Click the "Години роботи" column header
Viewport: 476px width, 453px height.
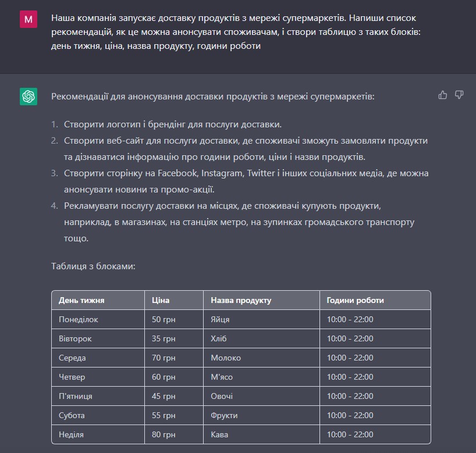point(355,300)
